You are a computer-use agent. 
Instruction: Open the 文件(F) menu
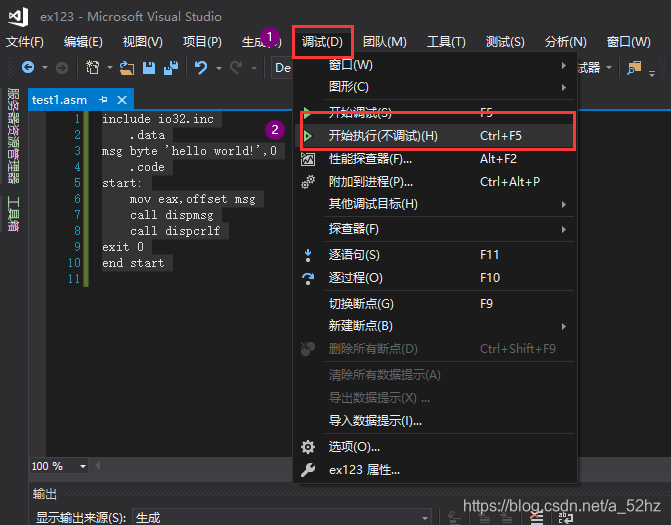coord(25,42)
